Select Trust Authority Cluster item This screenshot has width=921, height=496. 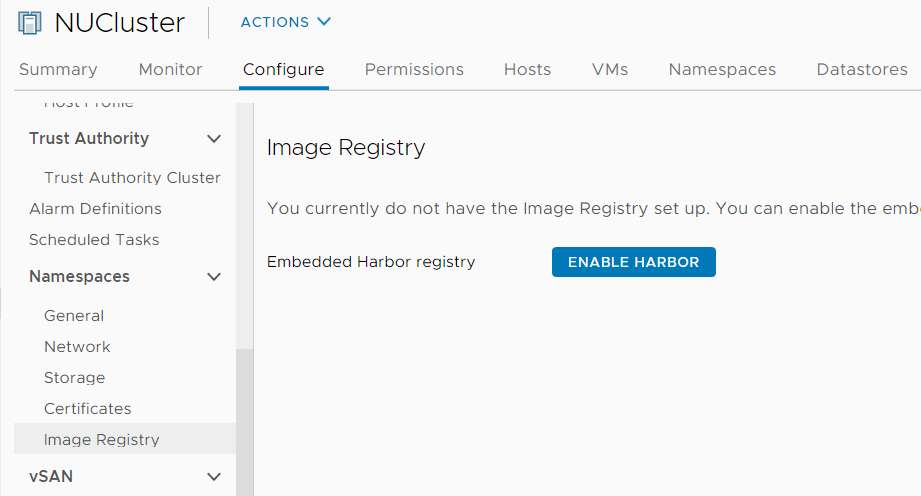[132, 177]
